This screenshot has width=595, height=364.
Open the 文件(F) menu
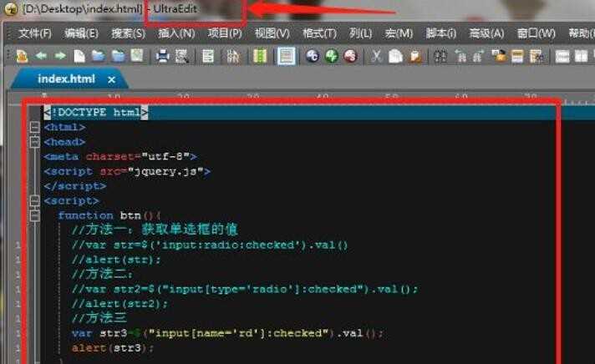point(35,33)
